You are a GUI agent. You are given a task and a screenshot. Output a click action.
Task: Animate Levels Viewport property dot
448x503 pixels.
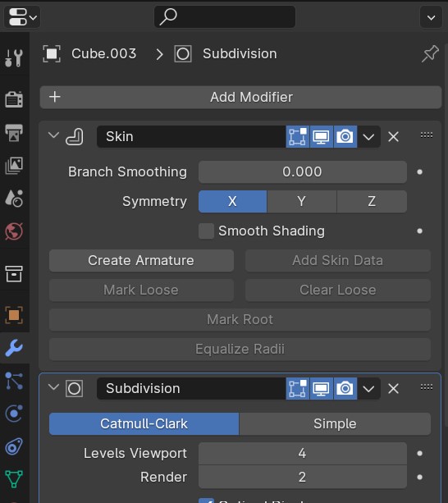tap(419, 453)
